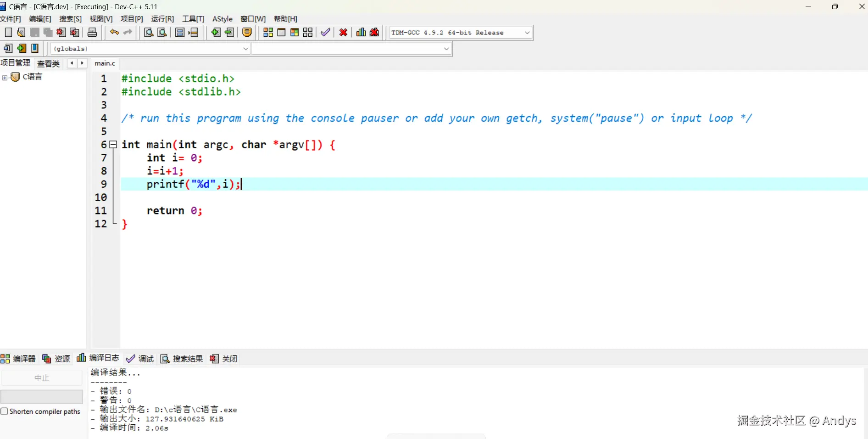Click the output filename line D:\c语言\C语言.exe

pyautogui.click(x=164, y=410)
